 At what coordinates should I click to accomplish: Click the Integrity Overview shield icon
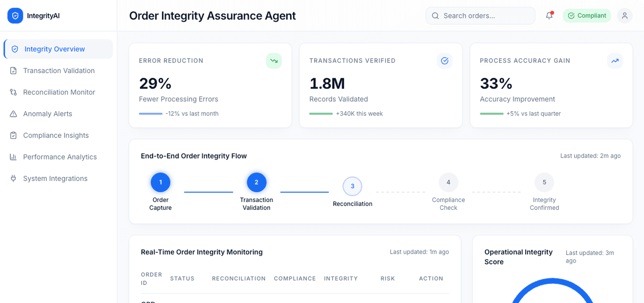click(x=15, y=49)
